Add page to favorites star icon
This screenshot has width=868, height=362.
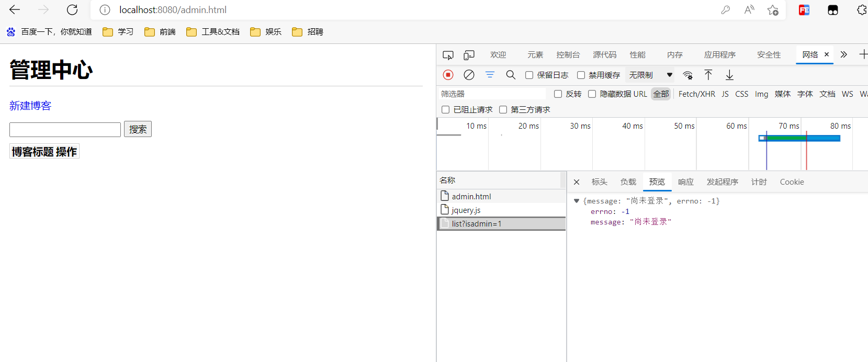(x=773, y=10)
